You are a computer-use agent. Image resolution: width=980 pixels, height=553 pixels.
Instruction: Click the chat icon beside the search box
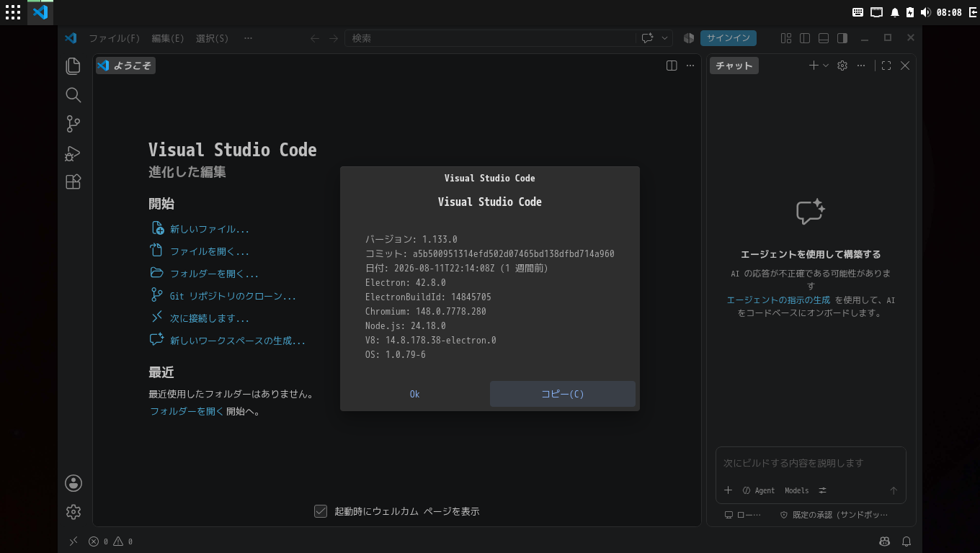pyautogui.click(x=647, y=38)
